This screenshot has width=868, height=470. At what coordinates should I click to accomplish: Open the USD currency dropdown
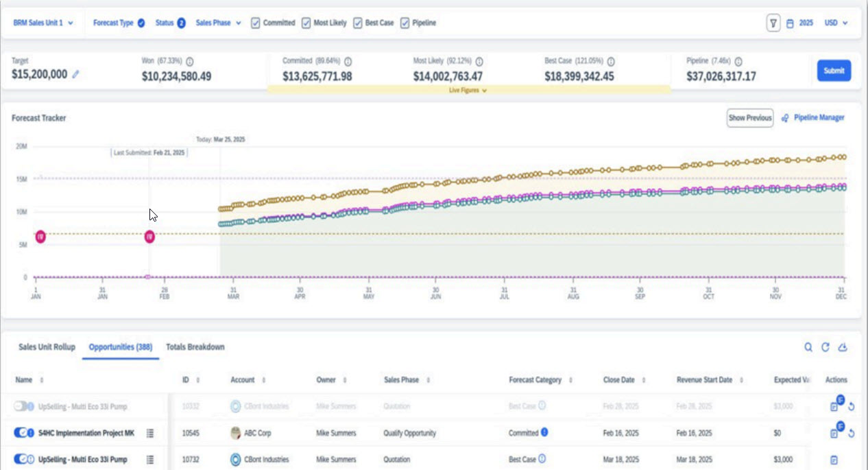point(836,23)
